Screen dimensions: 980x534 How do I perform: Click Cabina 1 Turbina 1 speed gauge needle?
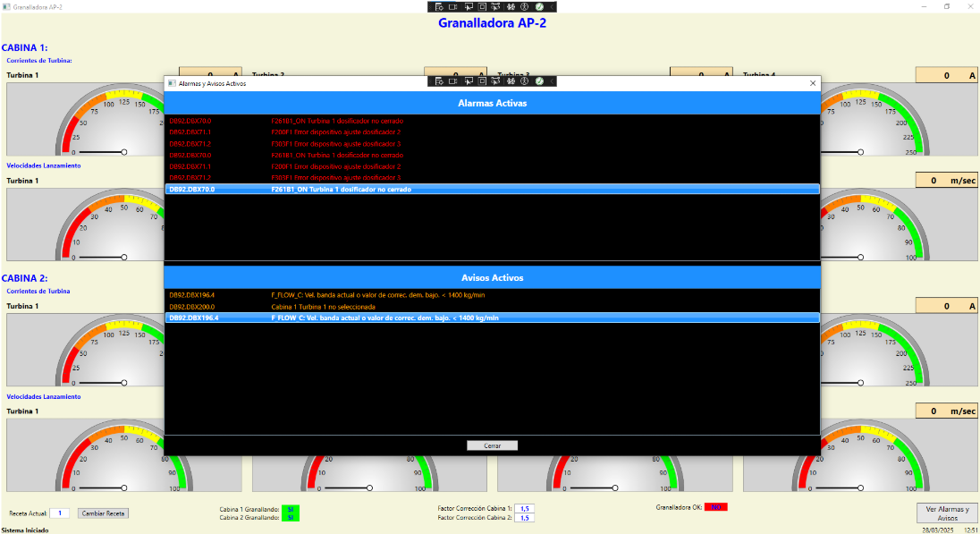pos(103,257)
